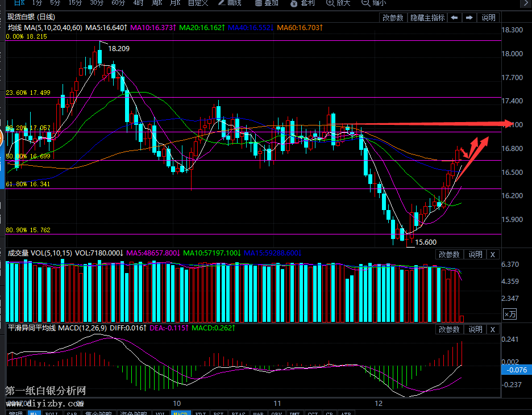Open the 自定义 custom period dropdown
Image resolution: width=532 pixels, height=415 pixels.
(x=198, y=3)
